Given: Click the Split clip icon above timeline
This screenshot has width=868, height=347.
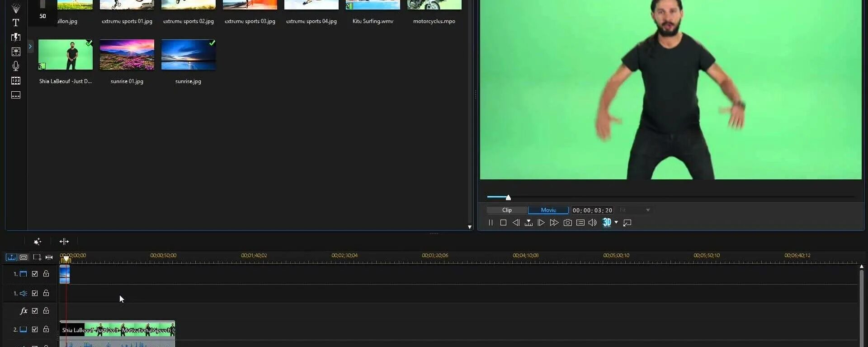Looking at the screenshot, I should click(64, 242).
